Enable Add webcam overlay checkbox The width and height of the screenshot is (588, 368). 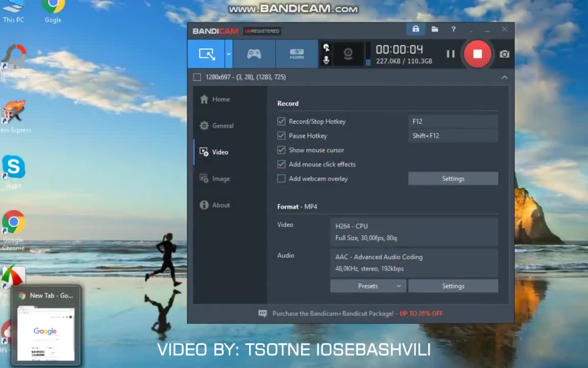point(281,178)
